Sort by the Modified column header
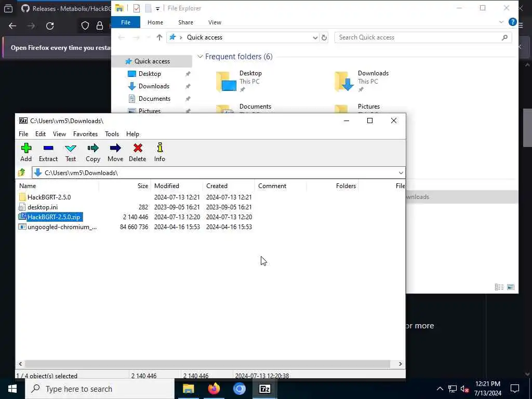The width and height of the screenshot is (532, 399). 177,186
